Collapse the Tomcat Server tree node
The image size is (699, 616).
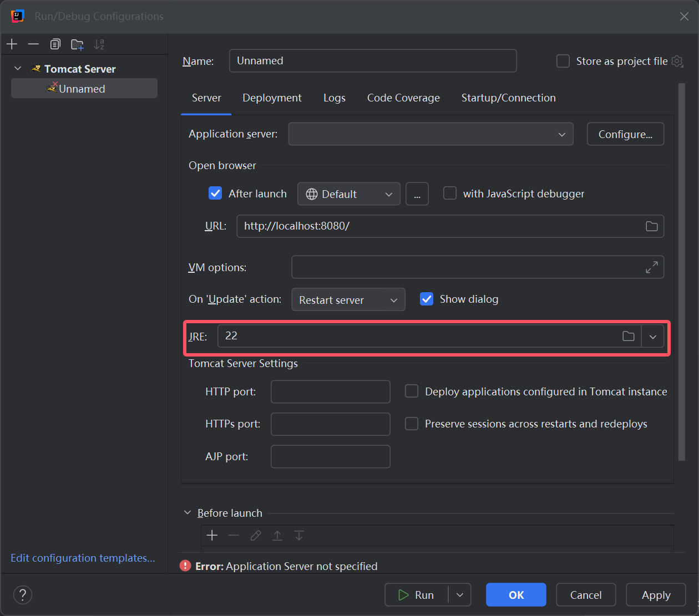(x=18, y=68)
